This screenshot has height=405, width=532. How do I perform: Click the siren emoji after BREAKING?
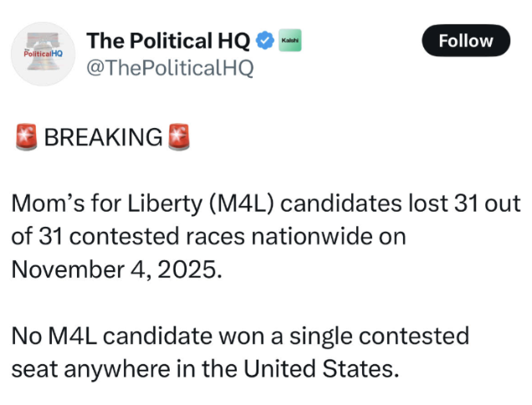(178, 136)
